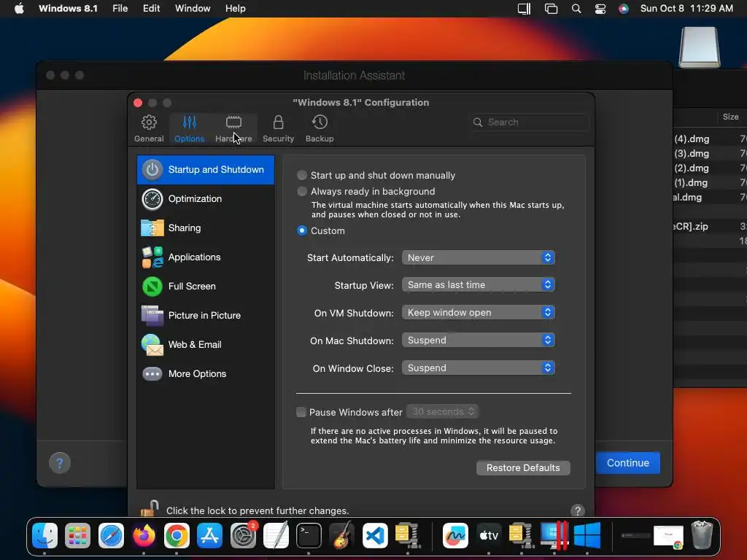747x560 pixels.
Task: Open Launchpad from the Dock
Action: 77,536
